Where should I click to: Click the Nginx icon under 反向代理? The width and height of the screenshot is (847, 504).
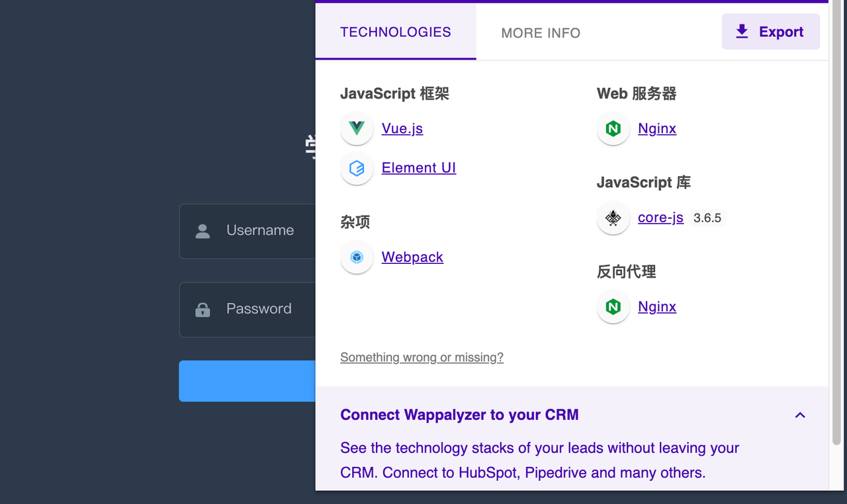click(613, 307)
